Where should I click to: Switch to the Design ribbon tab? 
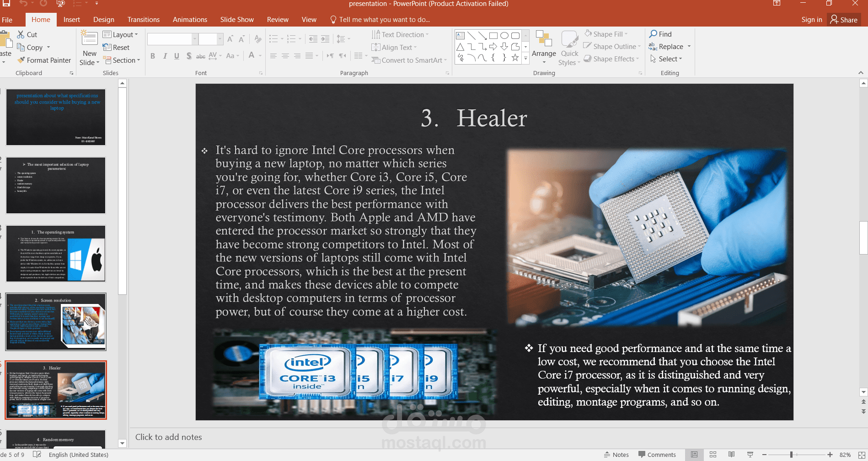click(x=104, y=20)
